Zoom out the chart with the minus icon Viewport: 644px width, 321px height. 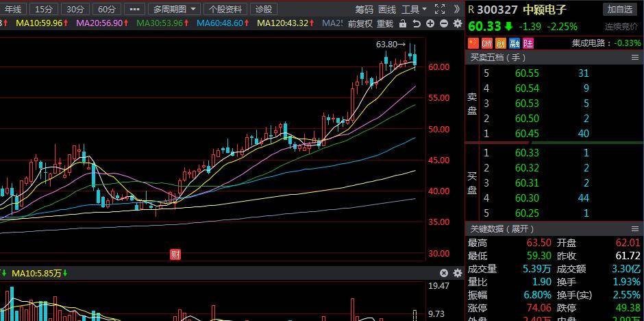tap(444, 23)
